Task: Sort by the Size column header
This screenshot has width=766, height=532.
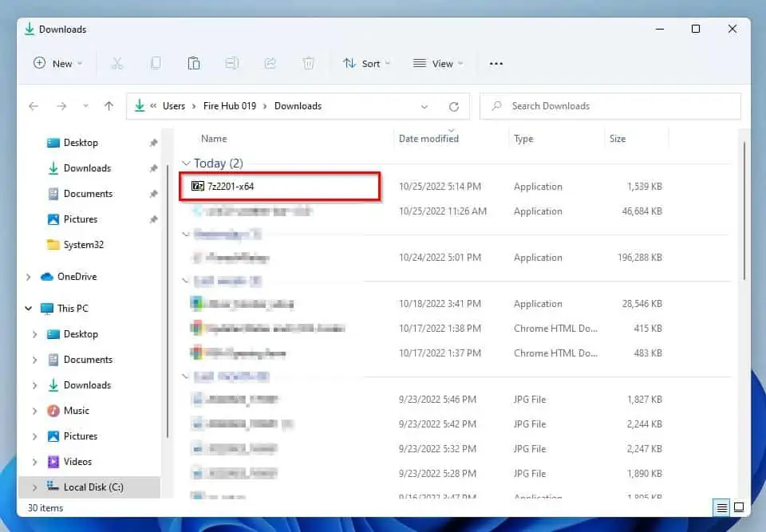Action: [618, 139]
